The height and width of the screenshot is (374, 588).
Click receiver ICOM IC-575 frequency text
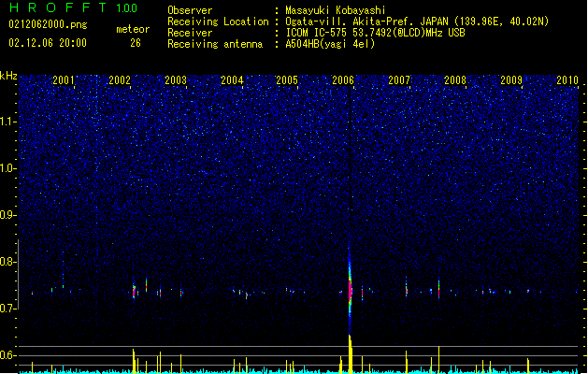[x=375, y=33]
